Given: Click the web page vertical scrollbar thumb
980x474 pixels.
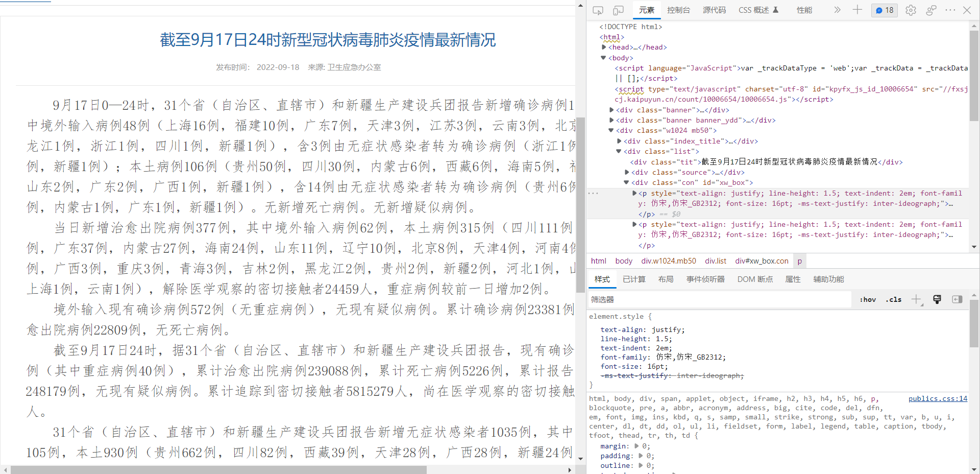Looking at the screenshot, I should (580, 204).
